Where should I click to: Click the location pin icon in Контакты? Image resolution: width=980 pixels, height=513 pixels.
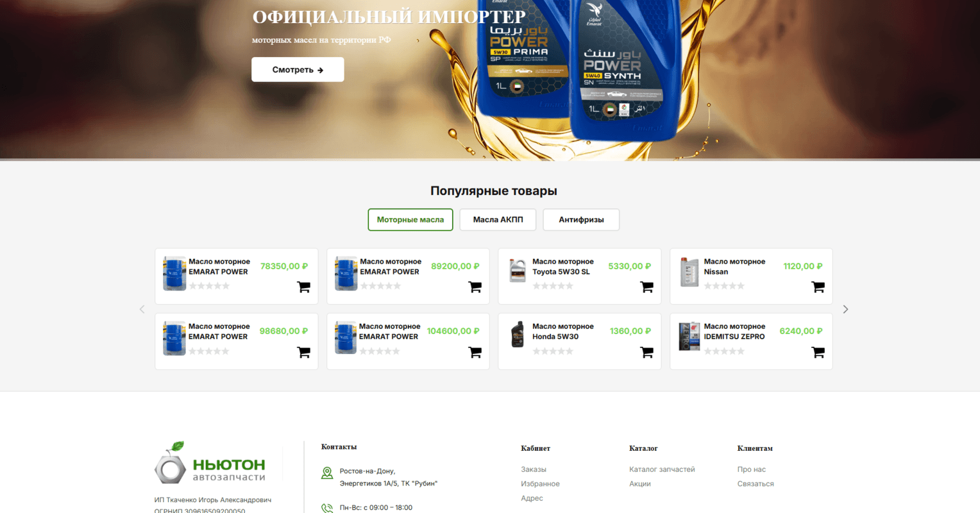[327, 473]
